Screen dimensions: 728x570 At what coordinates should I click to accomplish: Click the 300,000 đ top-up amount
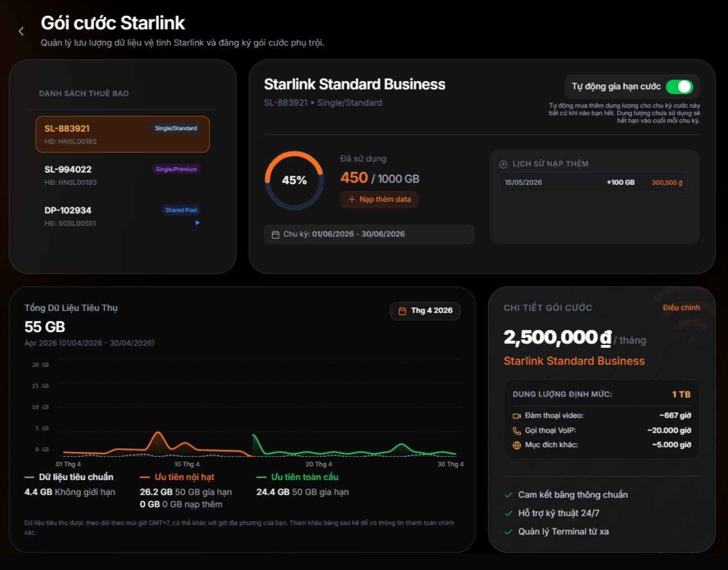pyautogui.click(x=667, y=183)
